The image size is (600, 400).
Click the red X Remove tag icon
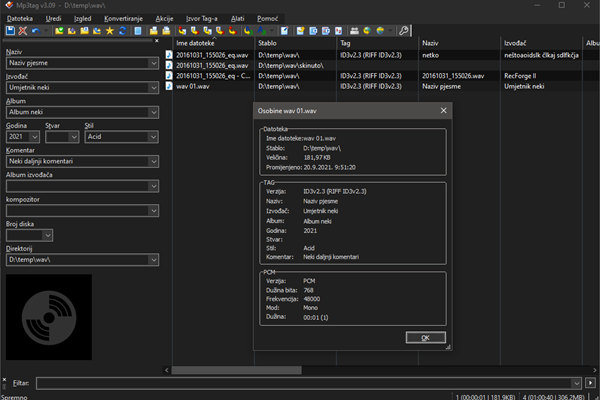(22, 32)
